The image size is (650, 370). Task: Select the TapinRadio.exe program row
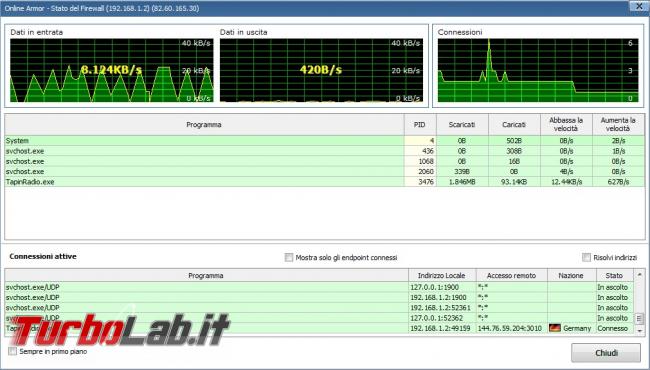click(x=325, y=181)
